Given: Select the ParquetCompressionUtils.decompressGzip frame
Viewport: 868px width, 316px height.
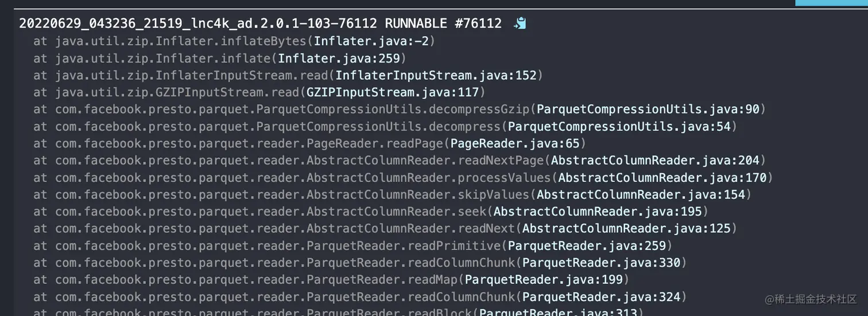Looking at the screenshot, I should click(400, 109).
